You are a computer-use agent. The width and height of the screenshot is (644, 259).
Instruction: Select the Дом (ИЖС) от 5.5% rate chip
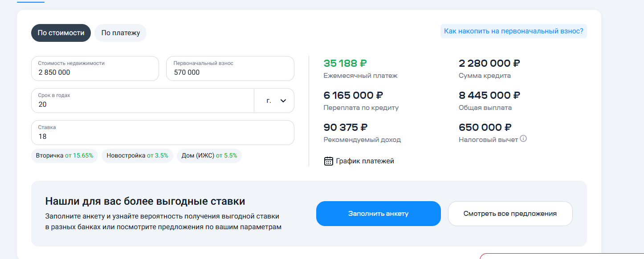[209, 156]
